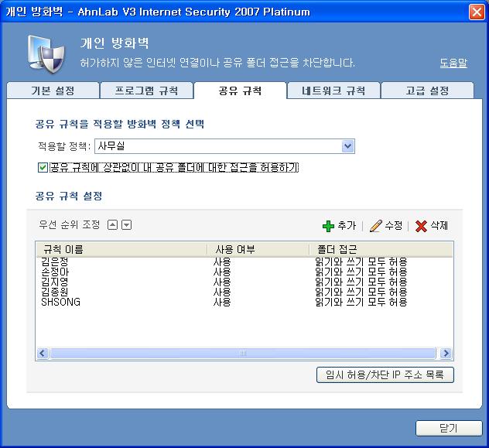Click the 수정 edit label
This screenshot has height=448, width=489.
tap(393, 225)
